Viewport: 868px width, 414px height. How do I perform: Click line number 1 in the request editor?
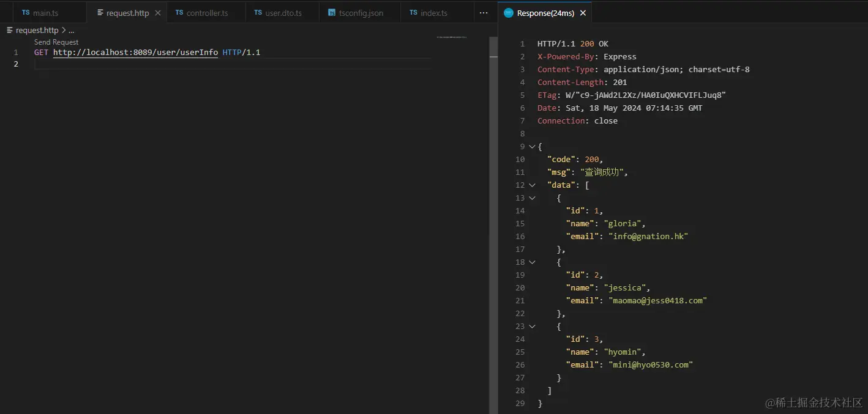click(x=16, y=53)
